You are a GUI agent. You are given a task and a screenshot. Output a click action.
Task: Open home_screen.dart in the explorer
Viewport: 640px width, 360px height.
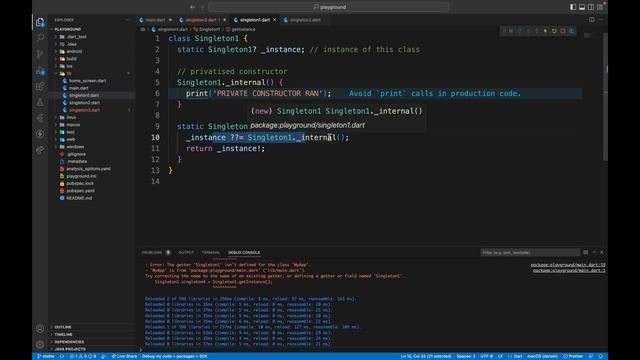pos(92,81)
